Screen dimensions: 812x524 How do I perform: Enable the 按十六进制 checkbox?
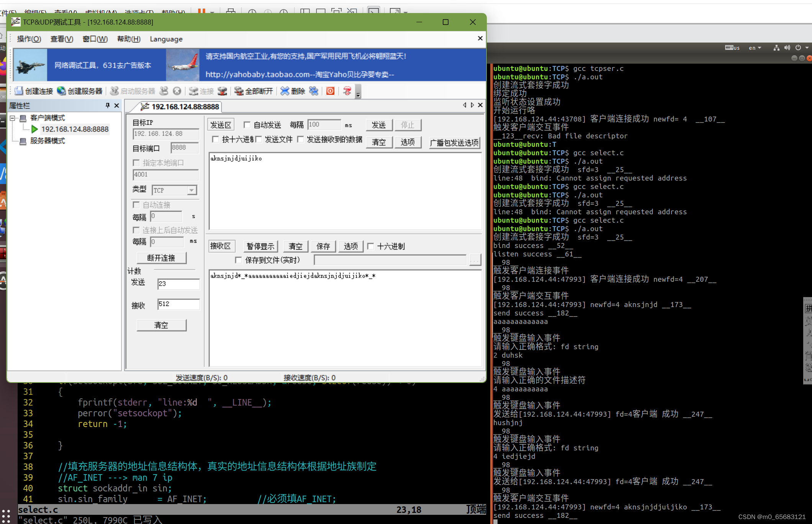216,140
